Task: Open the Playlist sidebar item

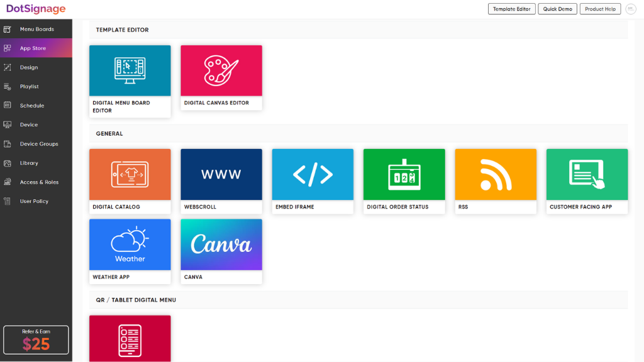Action: click(x=36, y=87)
